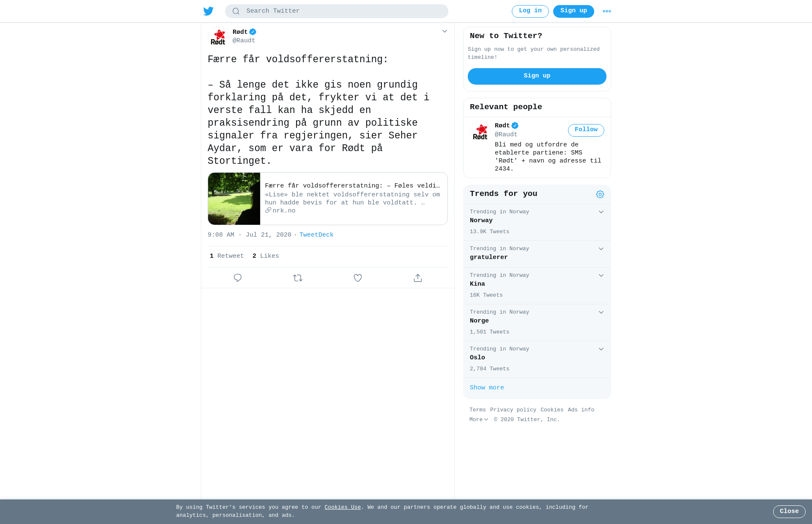Image resolution: width=812 pixels, height=524 pixels.
Task: Like the tweet with heart icon
Action: pos(358,278)
